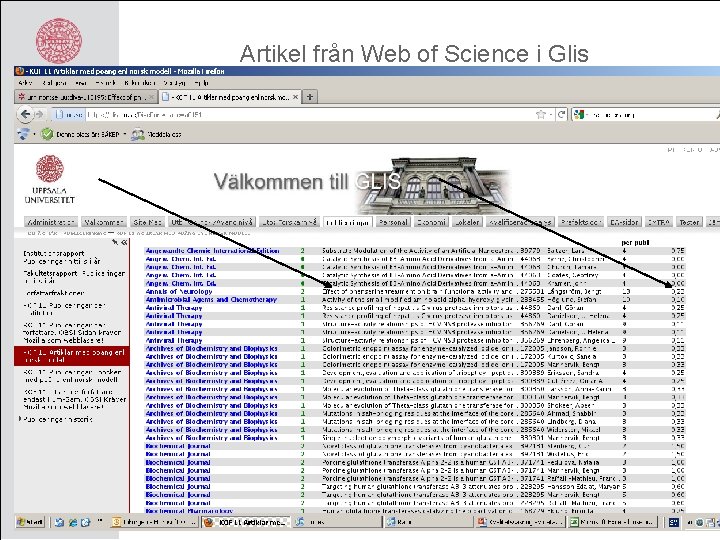This screenshot has width=720, height=540.
Task: Collapse the sidebar with the double-chevron icon
Action: 124,242
